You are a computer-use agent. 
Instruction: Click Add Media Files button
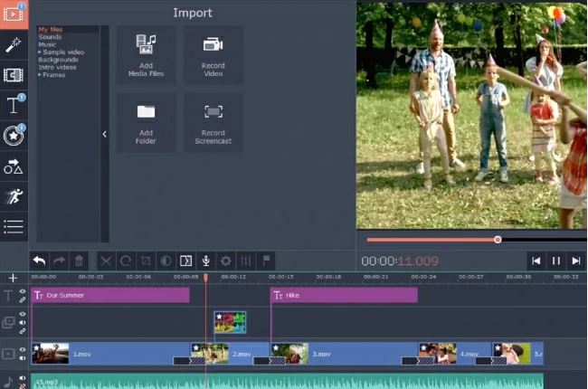point(146,55)
